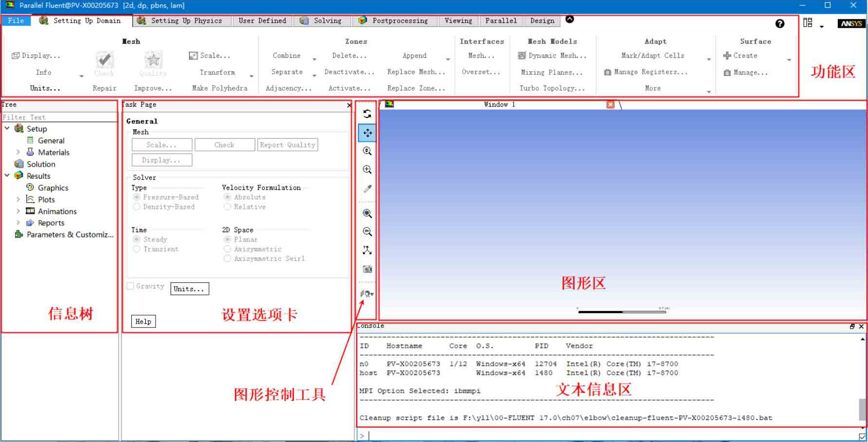Switch to the Solving ribbon tab
Viewport: 868px width, 442px height.
pyautogui.click(x=321, y=20)
